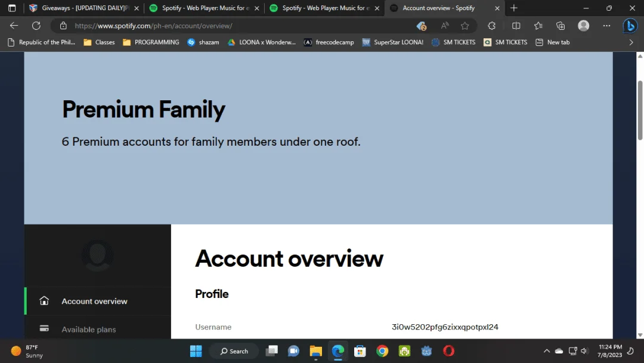Open the green Android app on taskbar
Viewport: 644px width, 363px height.
[x=404, y=351]
